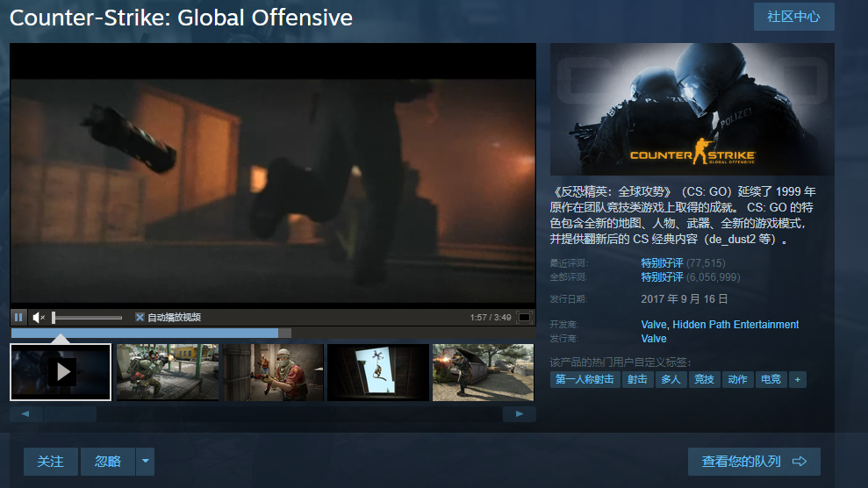Select the 电竞 tag
Viewport: 868px width, 488px height.
[771, 379]
